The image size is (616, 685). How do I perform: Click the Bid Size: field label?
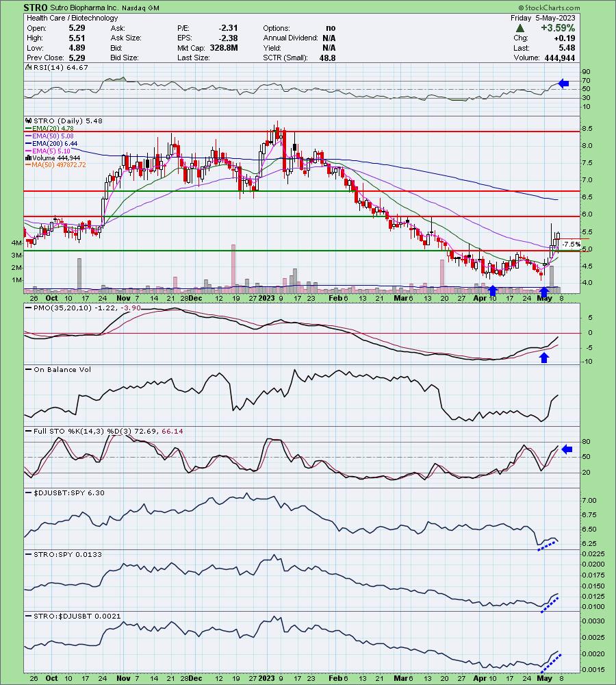point(125,58)
